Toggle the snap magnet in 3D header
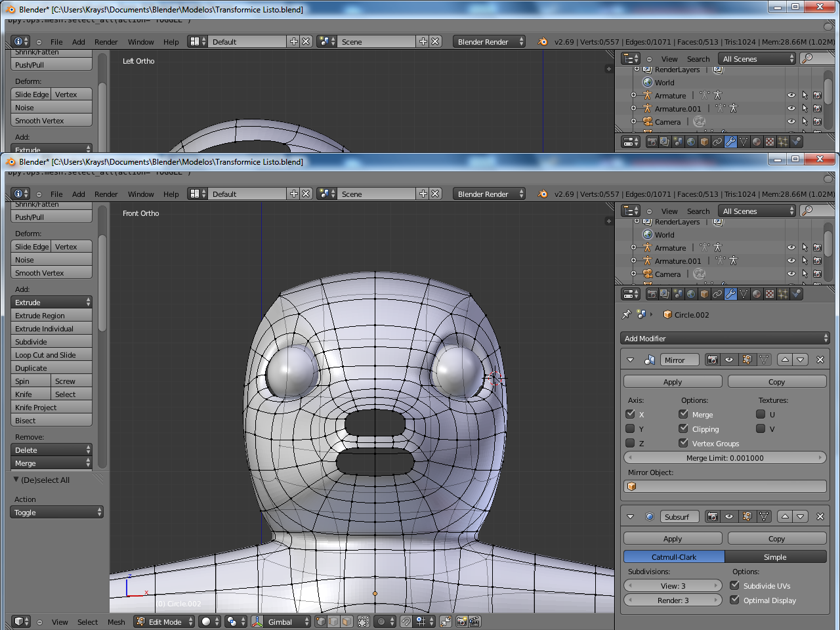 pos(407,621)
